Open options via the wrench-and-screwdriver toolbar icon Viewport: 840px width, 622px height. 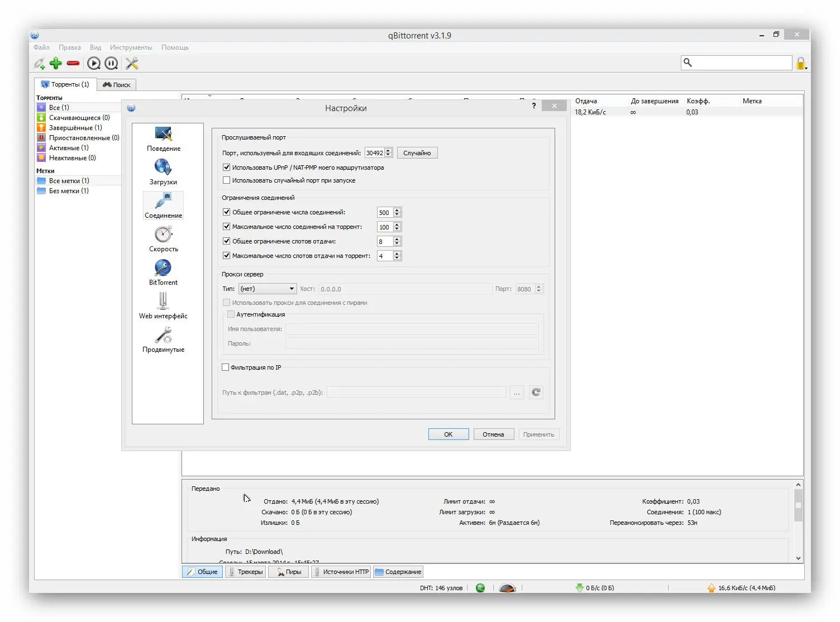[x=132, y=64]
